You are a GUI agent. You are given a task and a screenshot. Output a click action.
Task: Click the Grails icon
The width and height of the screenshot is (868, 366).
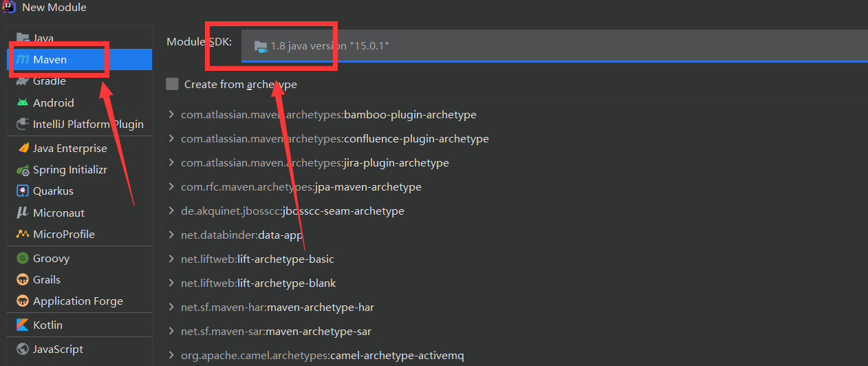coord(23,279)
